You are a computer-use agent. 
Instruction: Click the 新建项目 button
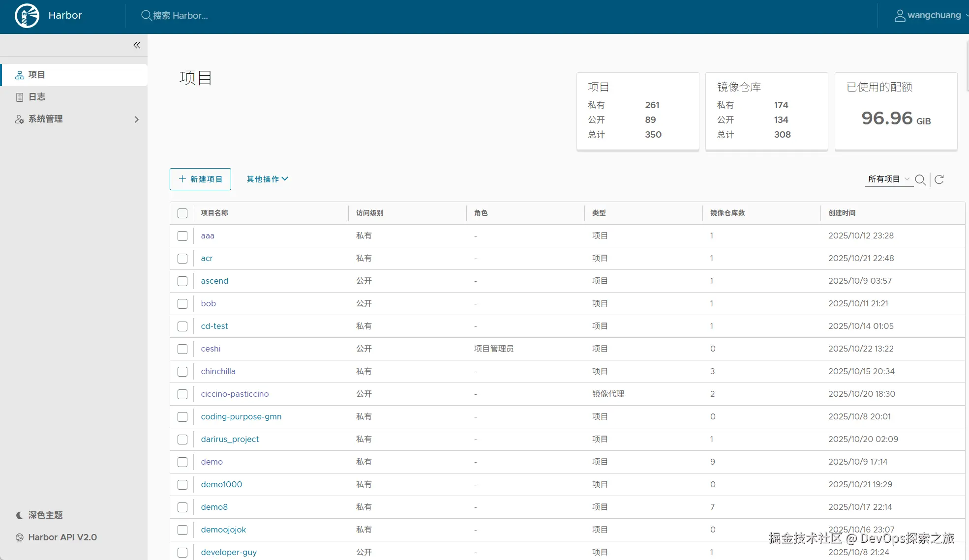[x=200, y=179]
